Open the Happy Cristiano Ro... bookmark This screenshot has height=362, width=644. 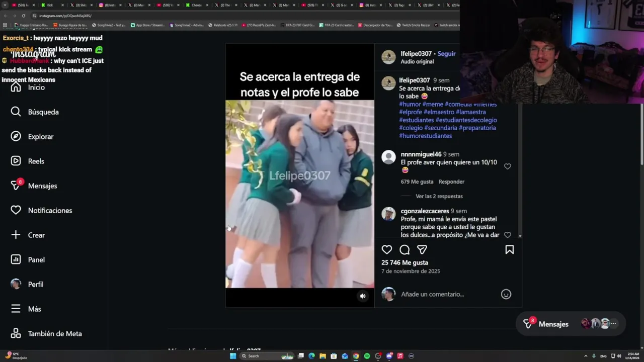[31, 25]
